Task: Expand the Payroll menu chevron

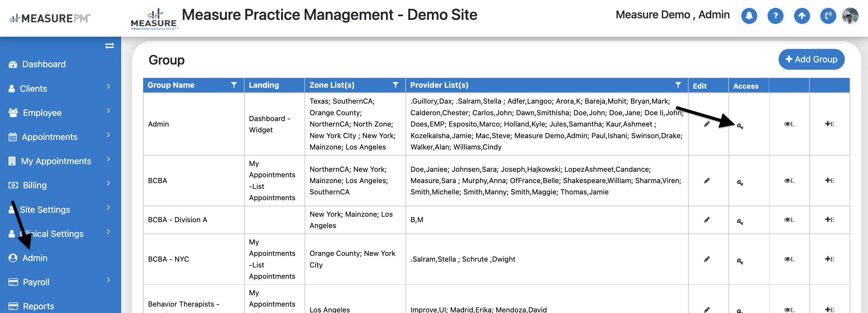Action: pyautogui.click(x=109, y=280)
